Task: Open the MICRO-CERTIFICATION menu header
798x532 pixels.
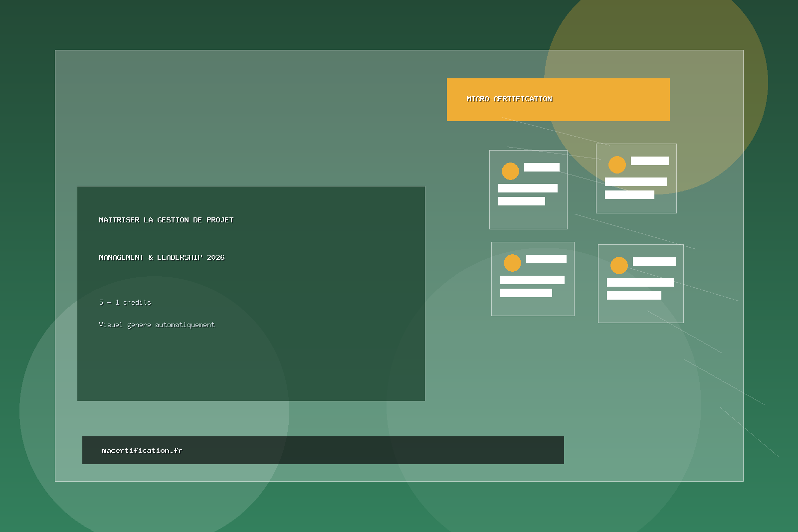Action: click(509, 99)
